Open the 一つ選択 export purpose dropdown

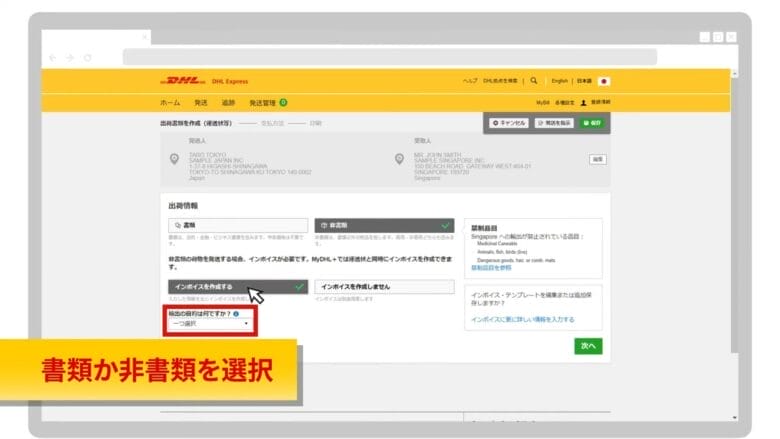[210, 324]
